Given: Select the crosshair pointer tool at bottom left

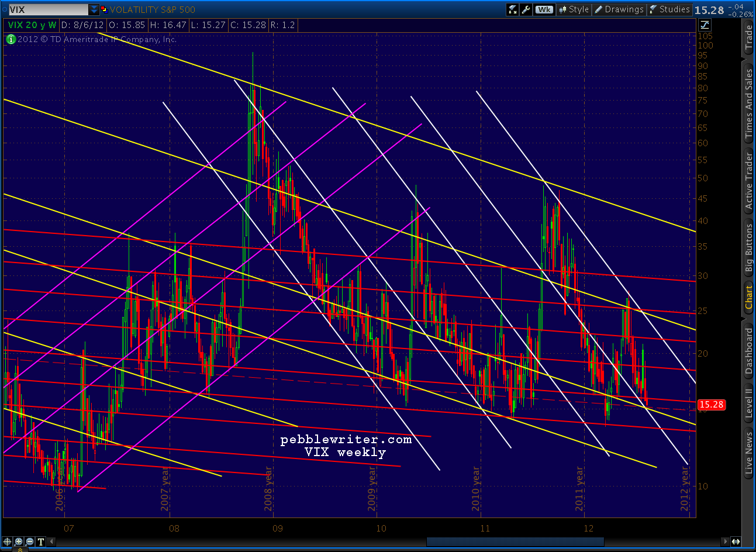Looking at the screenshot, I should (8, 541).
